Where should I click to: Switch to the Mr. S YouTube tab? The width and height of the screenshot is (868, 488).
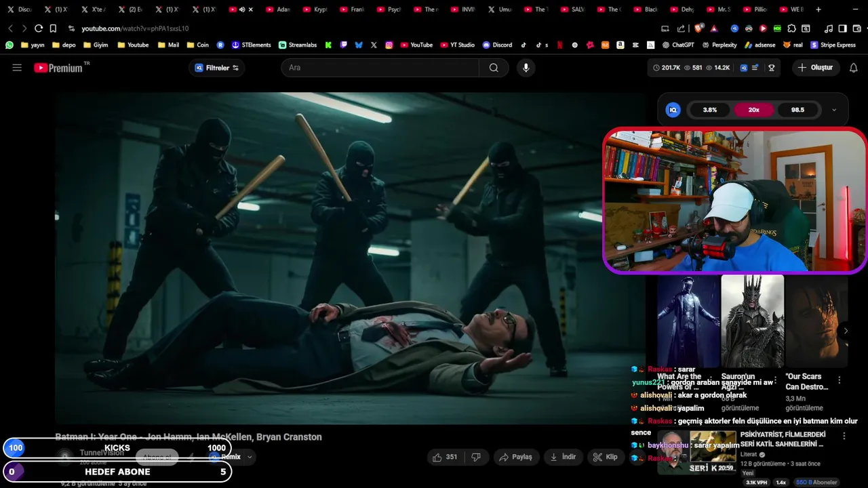click(719, 9)
